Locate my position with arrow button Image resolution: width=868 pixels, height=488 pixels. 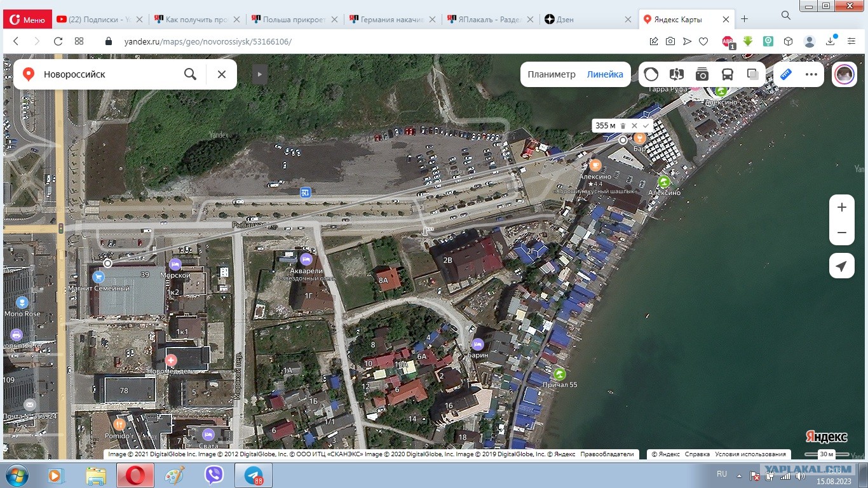842,266
